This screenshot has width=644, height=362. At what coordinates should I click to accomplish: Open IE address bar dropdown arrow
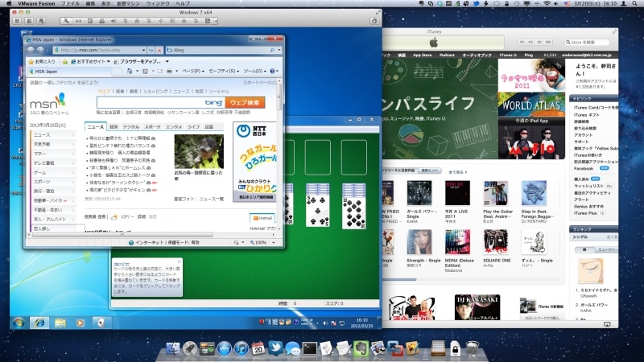[143, 50]
